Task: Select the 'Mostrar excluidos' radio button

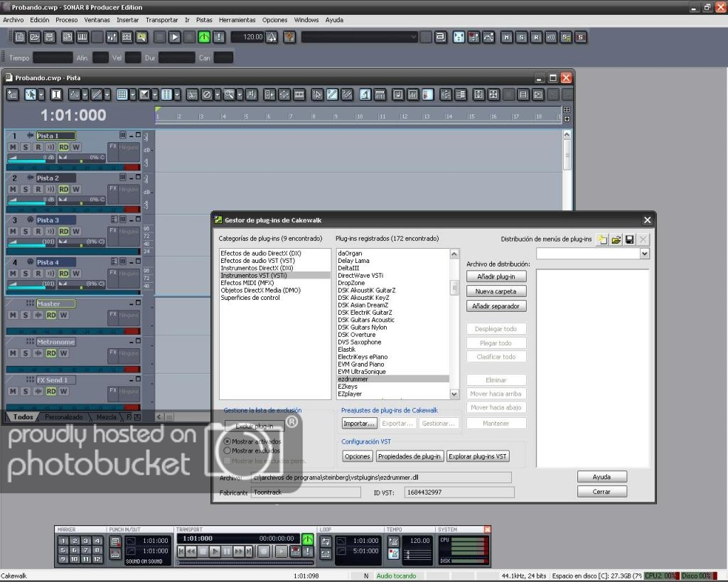Action: (227, 451)
